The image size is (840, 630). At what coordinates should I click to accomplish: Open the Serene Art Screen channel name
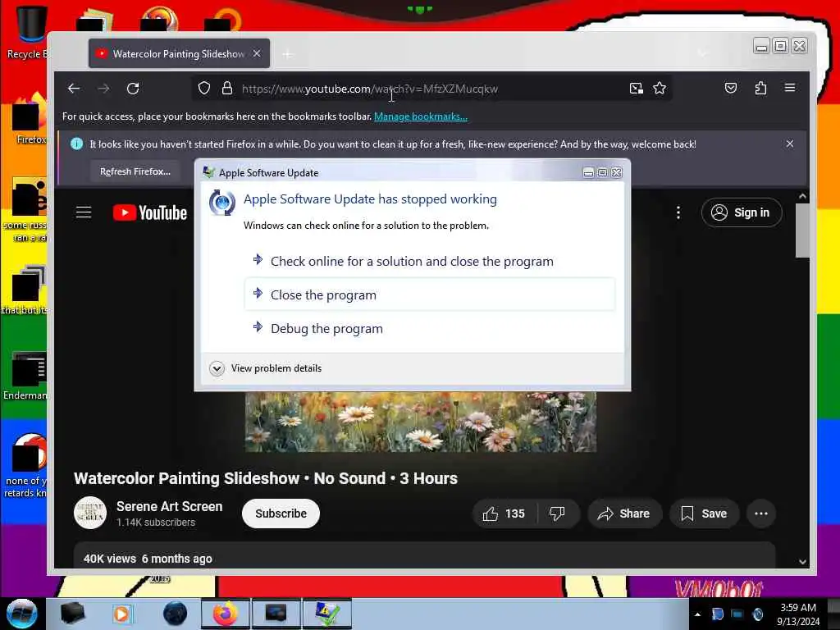169,506
